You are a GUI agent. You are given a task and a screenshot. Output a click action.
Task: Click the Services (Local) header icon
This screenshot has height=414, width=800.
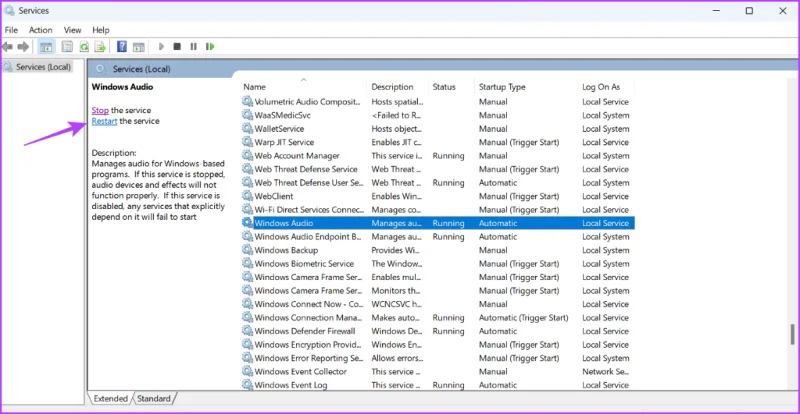101,69
